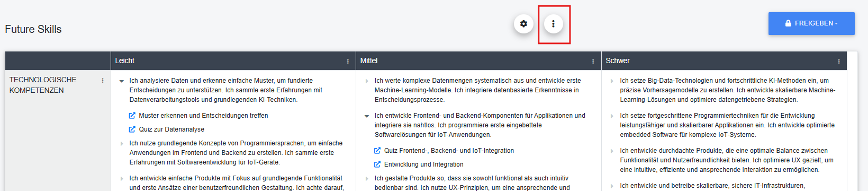Open the settings gear button
Screen dimensions: 868x191
click(x=523, y=24)
